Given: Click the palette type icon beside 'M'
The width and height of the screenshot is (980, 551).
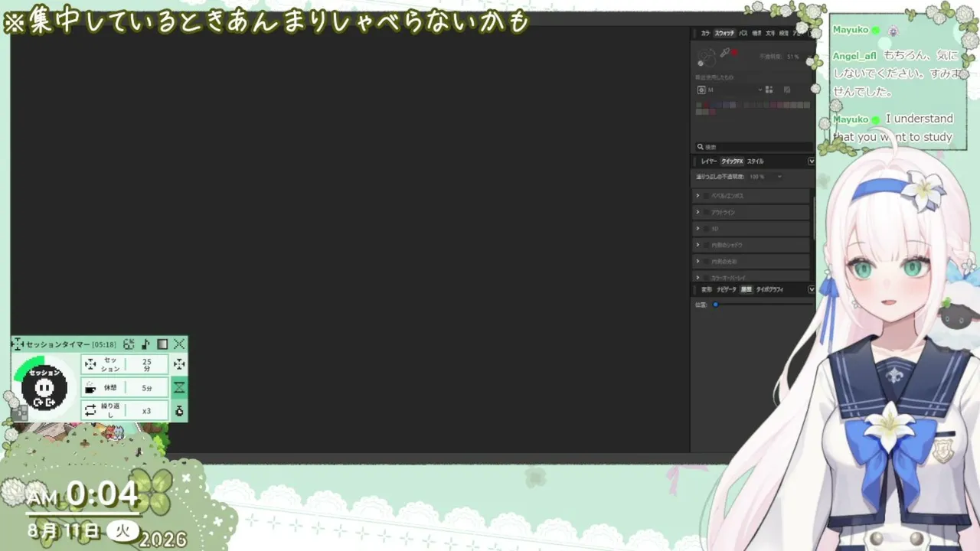Looking at the screenshot, I should (701, 90).
